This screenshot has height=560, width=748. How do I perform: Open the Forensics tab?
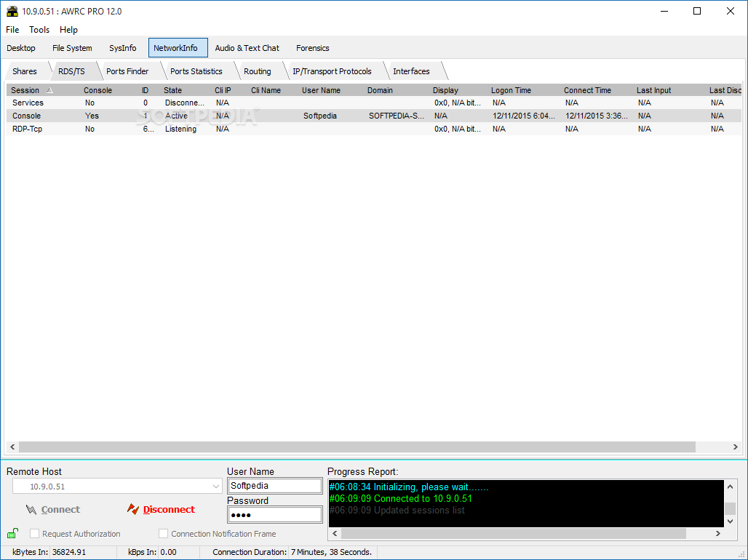[x=312, y=48]
